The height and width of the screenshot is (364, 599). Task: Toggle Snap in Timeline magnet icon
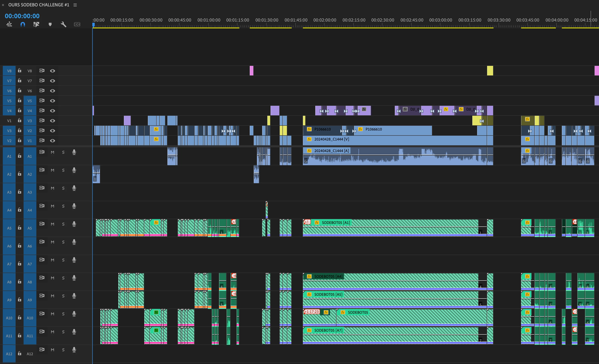[23, 24]
